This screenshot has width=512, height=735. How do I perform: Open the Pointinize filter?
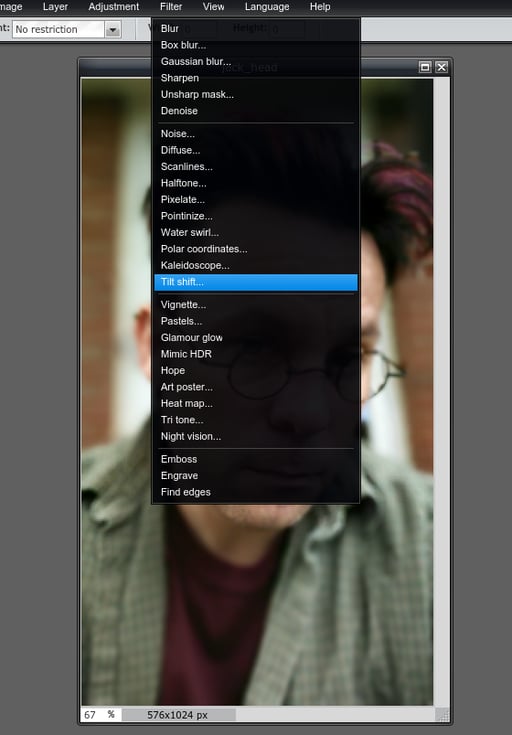pyautogui.click(x=256, y=216)
